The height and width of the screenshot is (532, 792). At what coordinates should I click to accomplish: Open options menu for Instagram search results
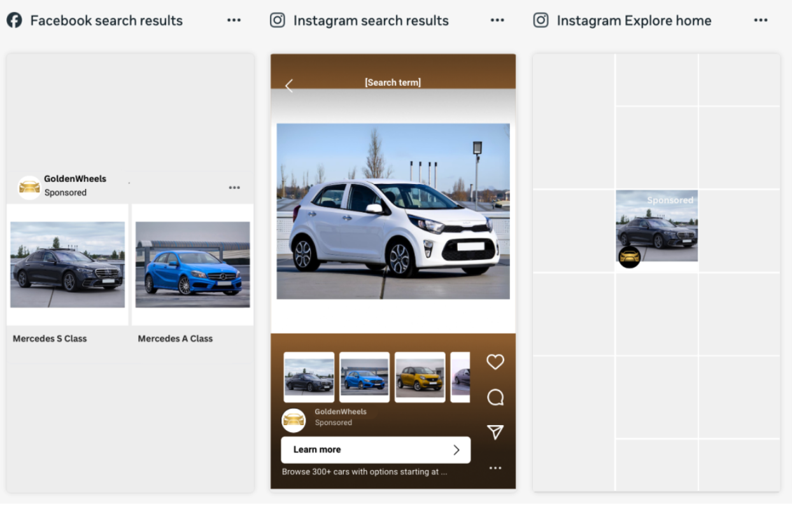click(x=497, y=20)
